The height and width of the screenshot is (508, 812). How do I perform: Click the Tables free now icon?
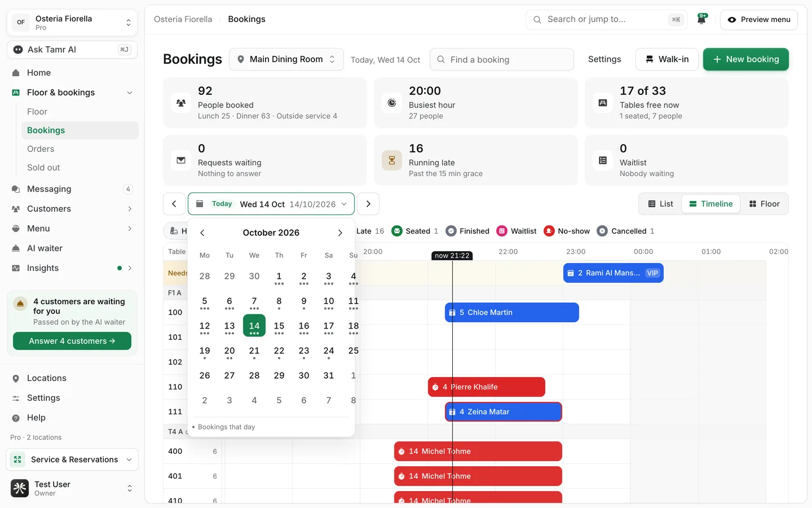[603, 103]
